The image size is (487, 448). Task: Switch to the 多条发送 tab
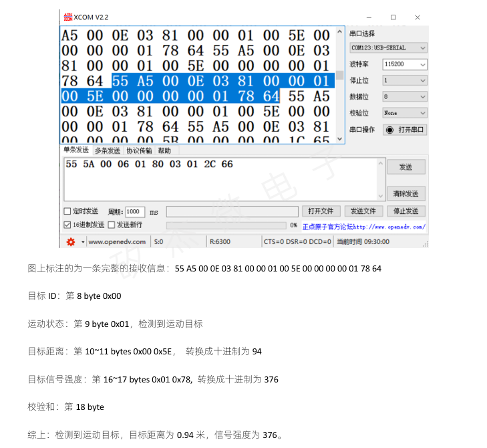(108, 151)
